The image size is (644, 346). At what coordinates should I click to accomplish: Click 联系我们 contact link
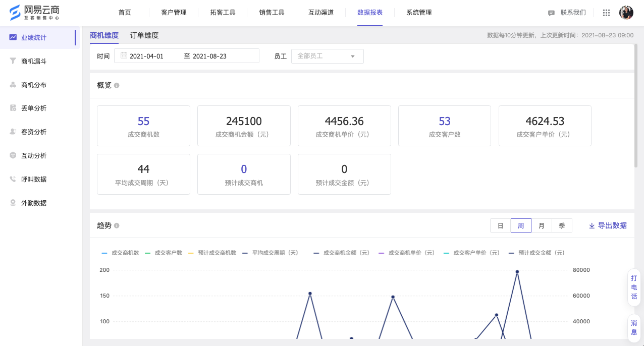click(x=567, y=13)
